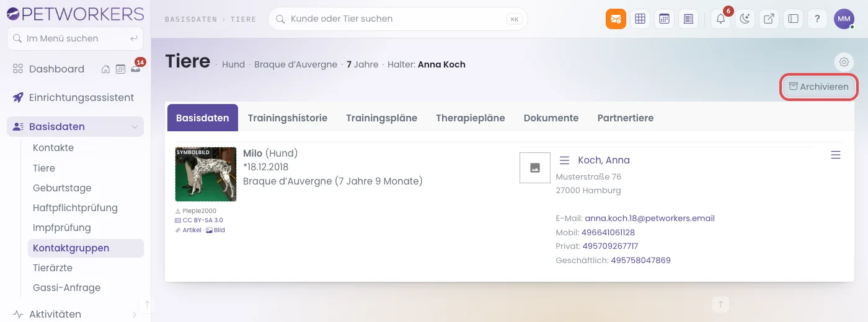868x322 pixels.
Task: Open Geburtstage in the sidebar
Action: pos(62,188)
